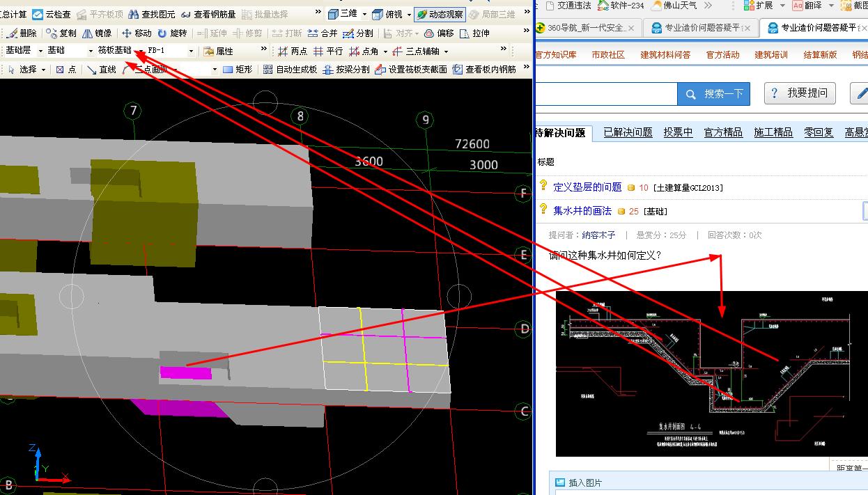
Task: Click the 分割 split tool
Action: coord(358,33)
